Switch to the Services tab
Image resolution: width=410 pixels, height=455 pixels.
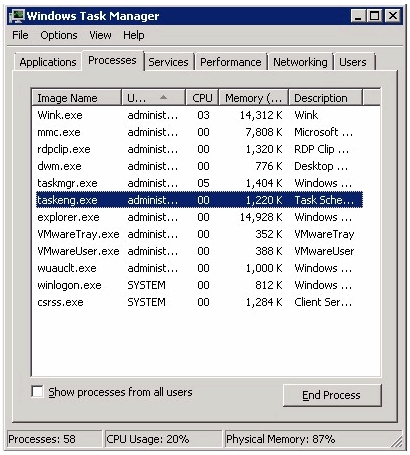168,62
